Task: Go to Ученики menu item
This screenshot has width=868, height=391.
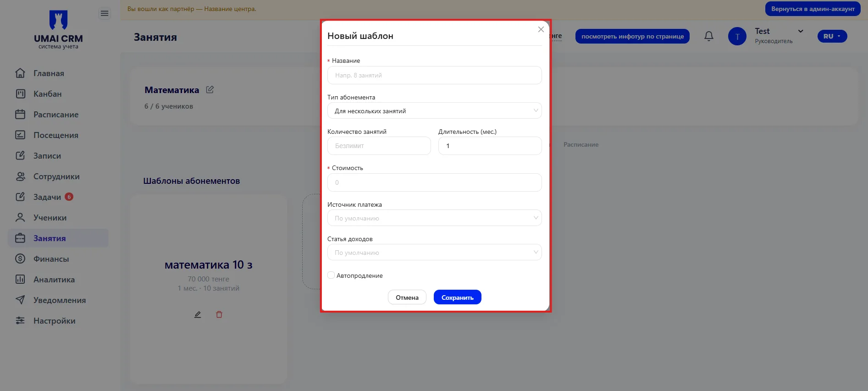Action: point(50,218)
